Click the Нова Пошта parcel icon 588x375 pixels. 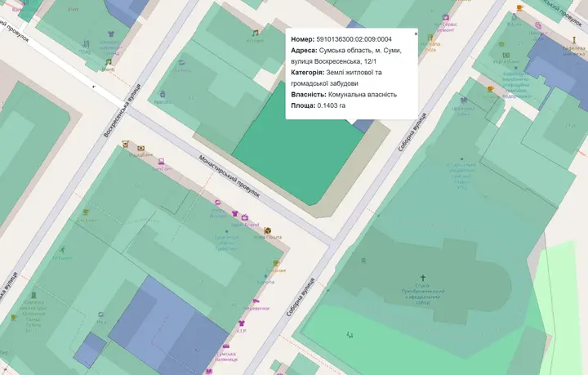pyautogui.click(x=267, y=230)
